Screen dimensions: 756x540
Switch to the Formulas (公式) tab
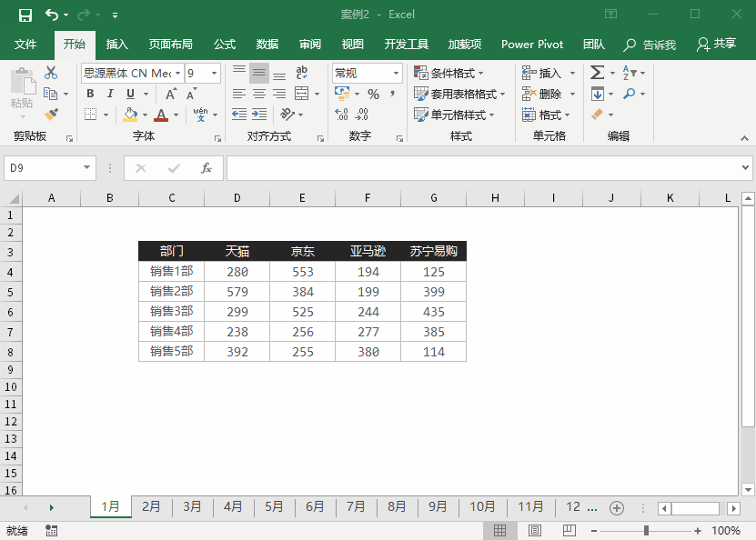pos(225,45)
